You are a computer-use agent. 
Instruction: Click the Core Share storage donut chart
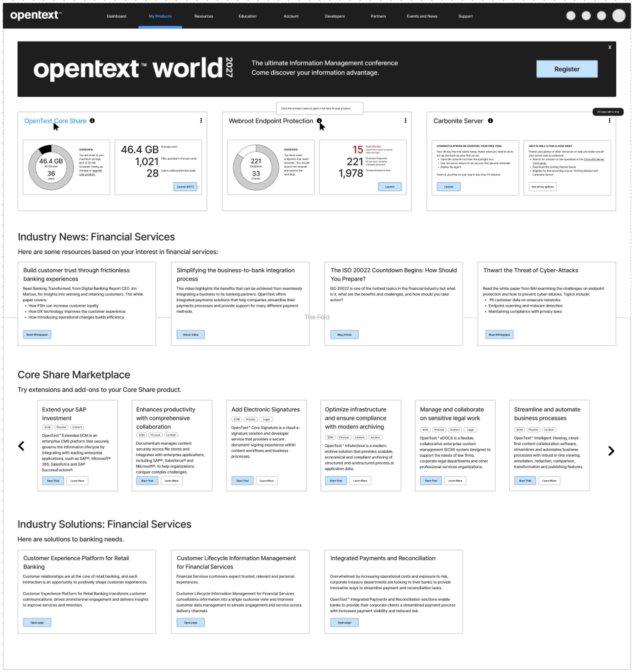point(51,167)
